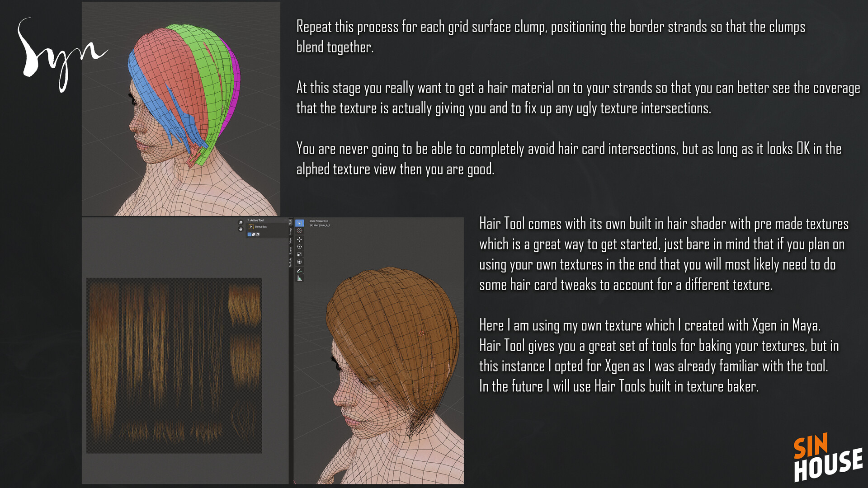Choose the 'subtract selection' mode icon

[258, 235]
